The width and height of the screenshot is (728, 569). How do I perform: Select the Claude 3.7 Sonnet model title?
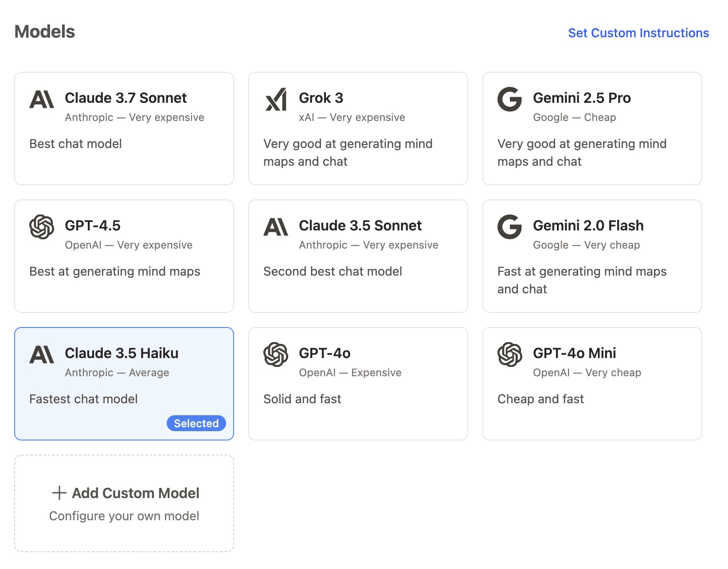point(126,98)
